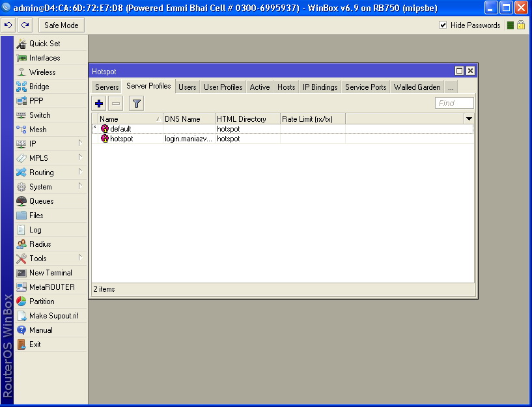
Task: Enable Safe Mode
Action: pyautogui.click(x=60, y=25)
